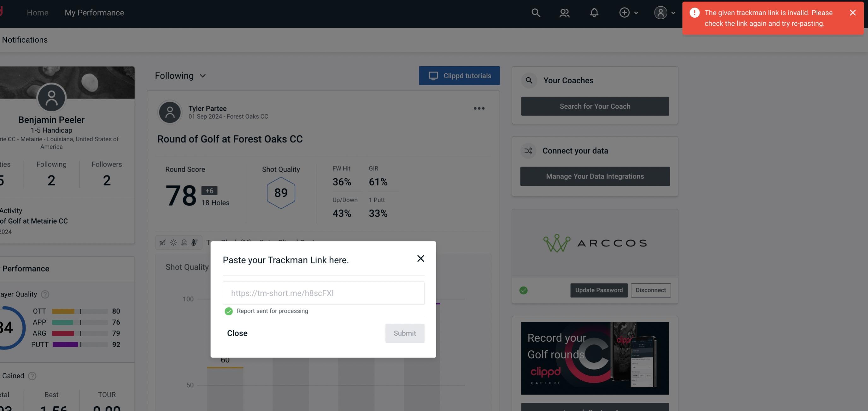This screenshot has width=868, height=411.
Task: Toggle the Clippd tutorials monitor toggle
Action: tap(460, 75)
